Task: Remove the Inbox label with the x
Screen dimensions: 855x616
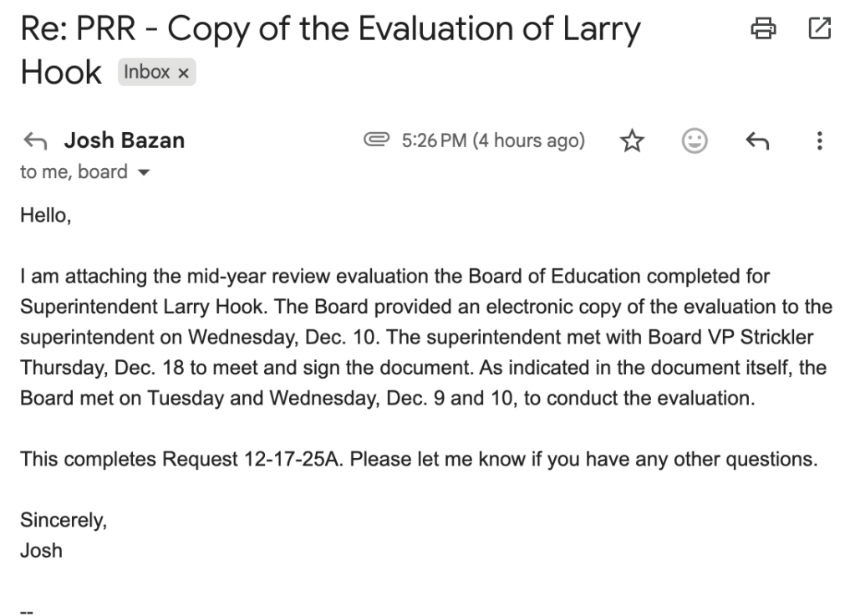Action: tap(183, 73)
